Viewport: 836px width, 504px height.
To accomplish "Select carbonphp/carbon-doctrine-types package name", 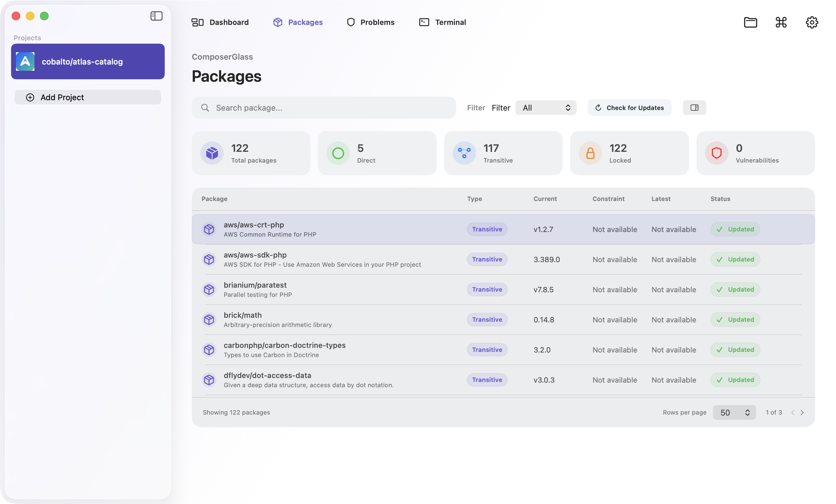I will point(284,345).
